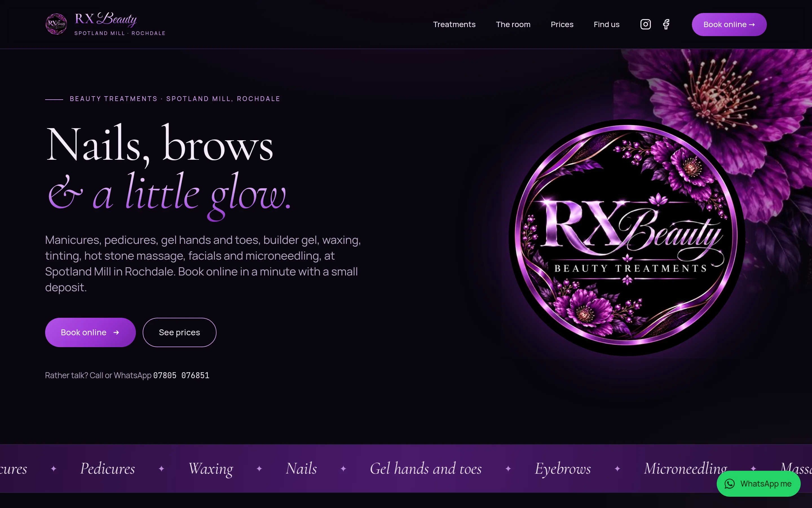Click the large RX Beauty hero logo
The width and height of the screenshot is (812, 508).
tap(627, 237)
